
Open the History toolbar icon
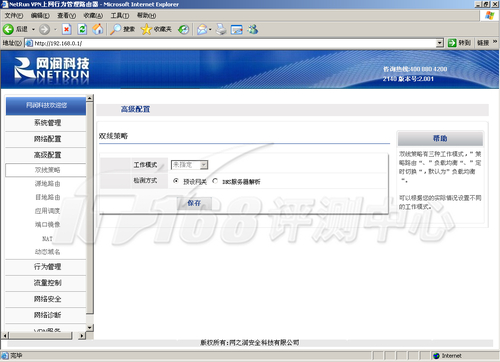point(183,29)
